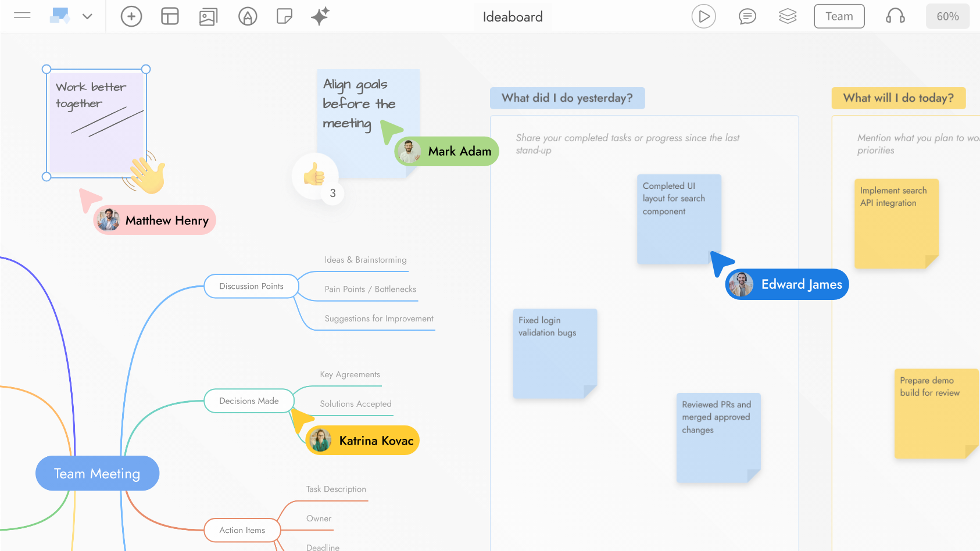Open the comments chat icon
Screen dimensions: 980x551
click(747, 16)
